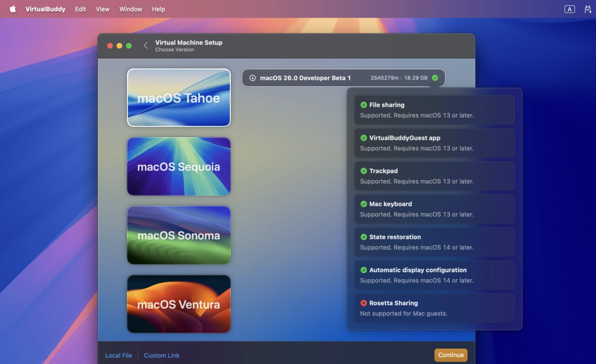Screen dimensions: 596x364
Task: Click the Local File link
Action: 118,355
